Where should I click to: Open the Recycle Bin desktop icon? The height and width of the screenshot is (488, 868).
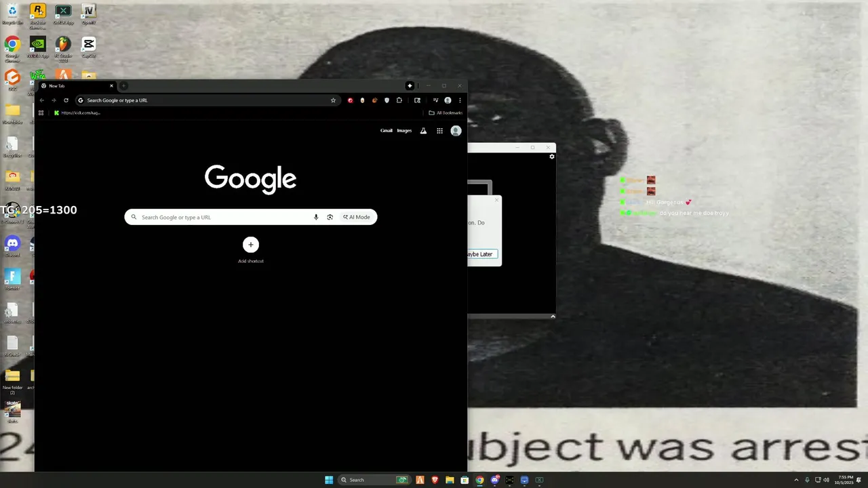[x=12, y=14]
